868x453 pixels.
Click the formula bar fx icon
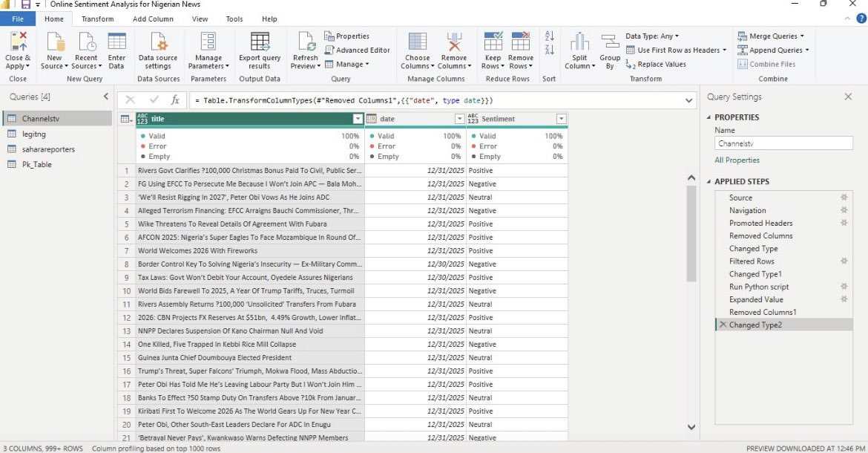(x=175, y=100)
